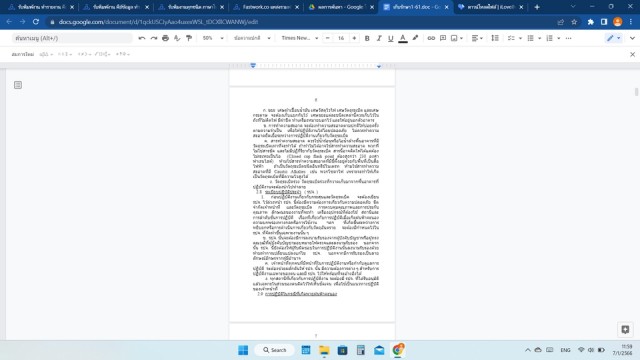Click the Redo icon in toolbar
This screenshot has height=360, width=640.
(153, 38)
